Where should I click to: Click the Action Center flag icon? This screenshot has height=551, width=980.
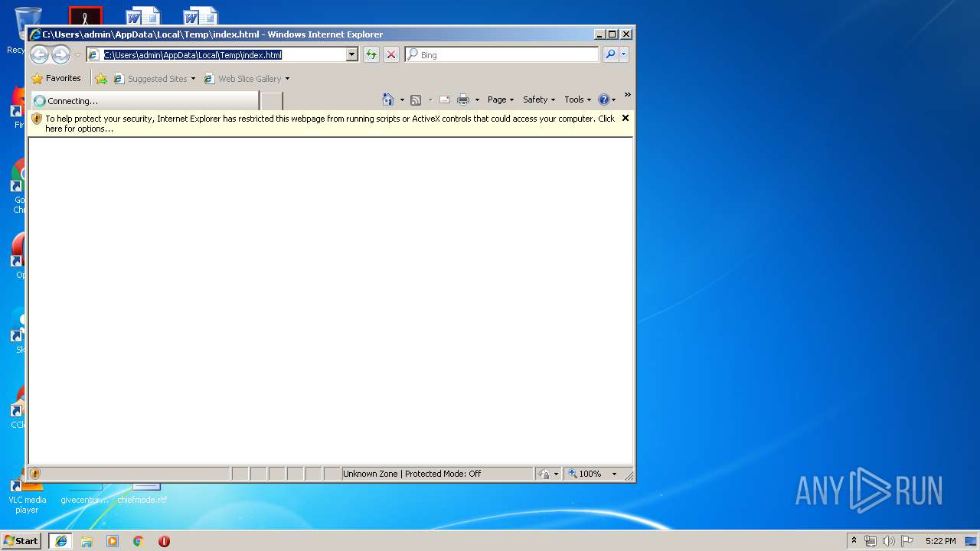[x=907, y=541]
